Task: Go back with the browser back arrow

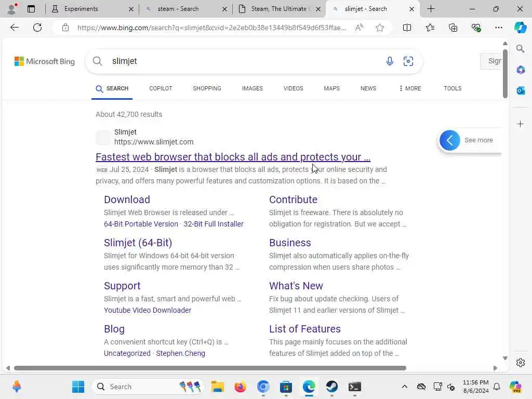Action: coord(15,28)
